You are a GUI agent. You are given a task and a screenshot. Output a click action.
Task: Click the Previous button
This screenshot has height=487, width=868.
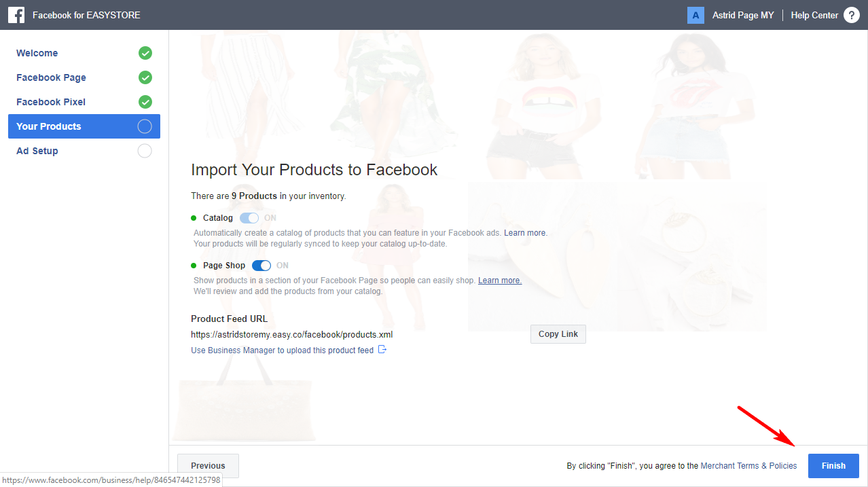tap(208, 466)
